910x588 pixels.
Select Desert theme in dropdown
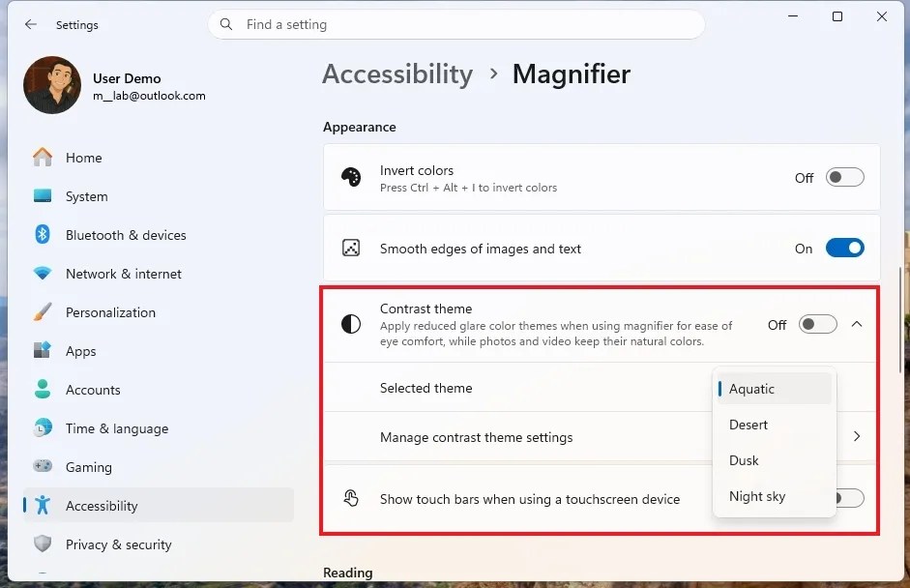[775, 425]
